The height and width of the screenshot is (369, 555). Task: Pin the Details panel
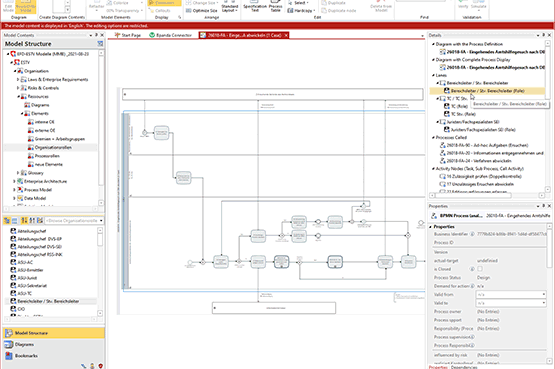[x=544, y=35]
